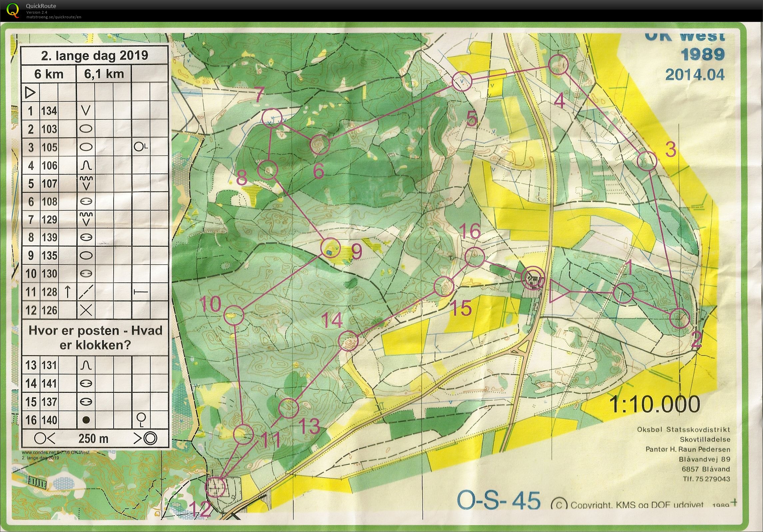The width and height of the screenshot is (763, 532).
Task: Click the circle-L symbol in row 105
Action: [141, 147]
